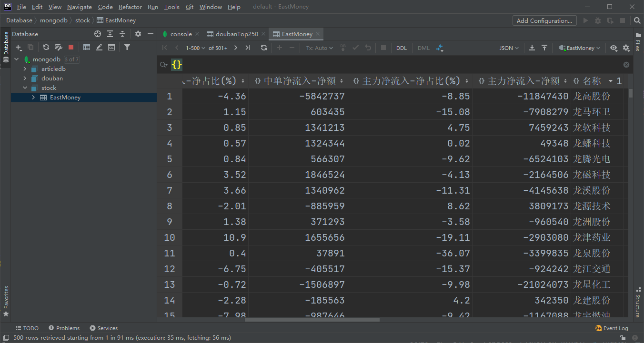The height and width of the screenshot is (343, 644).
Task: Hide the Database panel with minus icon
Action: pos(151,34)
